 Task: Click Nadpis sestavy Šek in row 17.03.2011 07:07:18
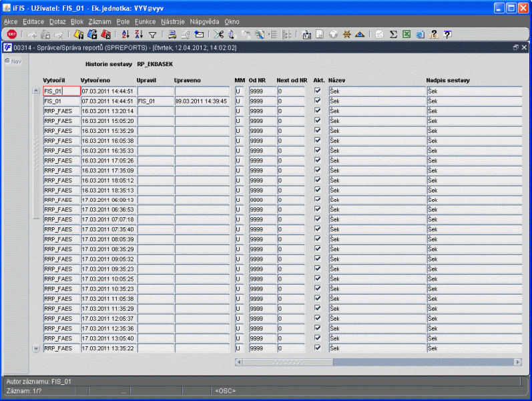pos(475,219)
